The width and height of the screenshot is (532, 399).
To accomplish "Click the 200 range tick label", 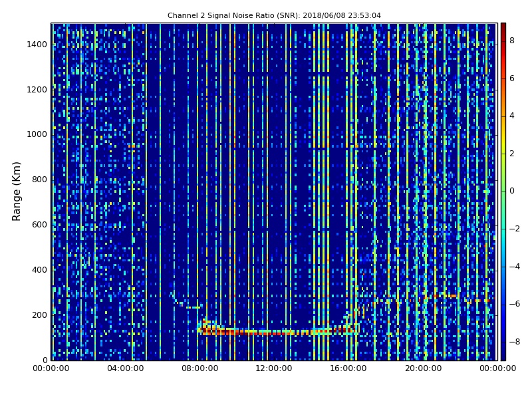I will pyautogui.click(x=39, y=315).
